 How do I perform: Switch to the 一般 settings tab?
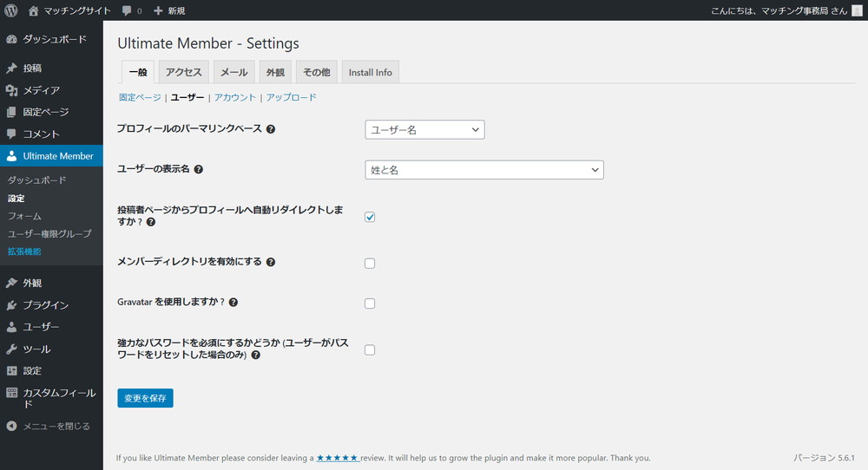[x=138, y=72]
